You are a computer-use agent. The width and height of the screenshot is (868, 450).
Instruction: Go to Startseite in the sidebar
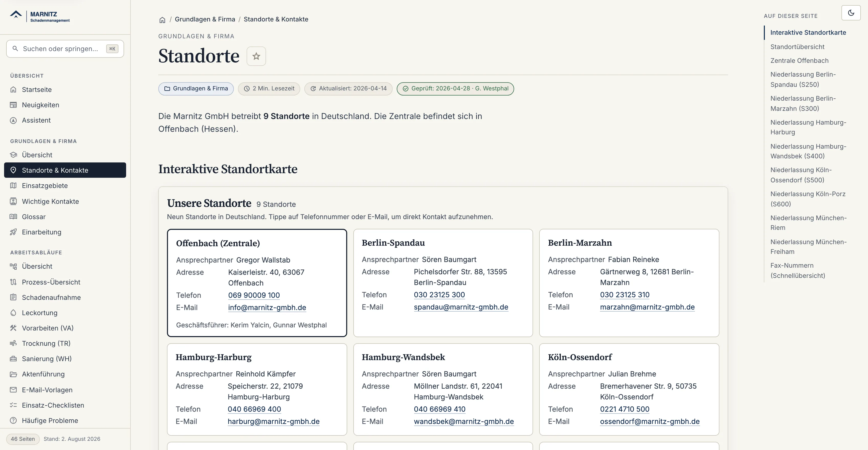[x=65, y=90]
